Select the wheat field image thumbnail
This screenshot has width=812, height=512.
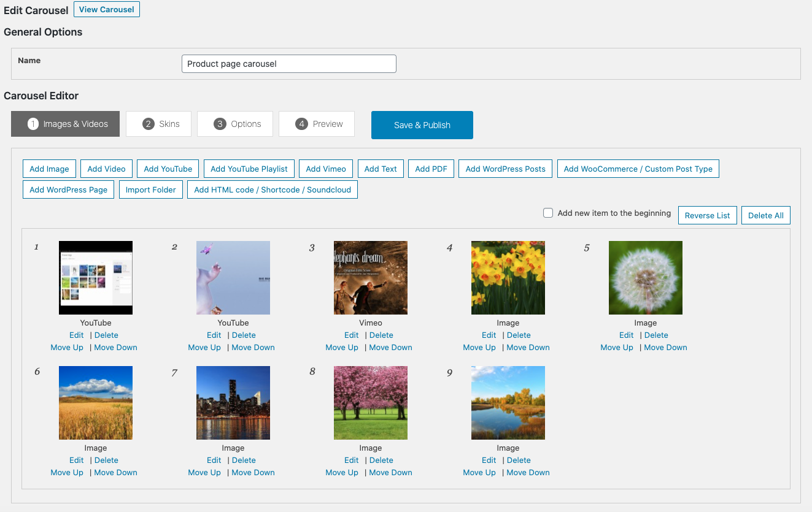pyautogui.click(x=95, y=403)
